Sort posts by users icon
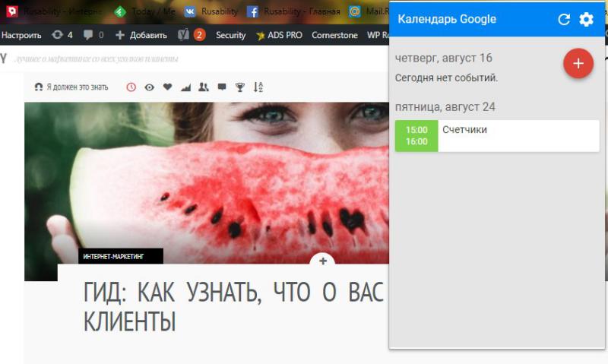 click(204, 87)
